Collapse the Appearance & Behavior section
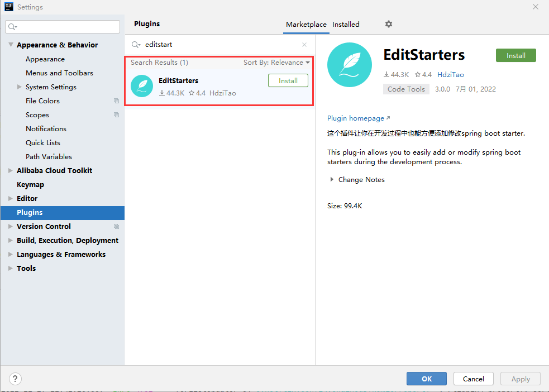The image size is (549, 392). [11, 45]
